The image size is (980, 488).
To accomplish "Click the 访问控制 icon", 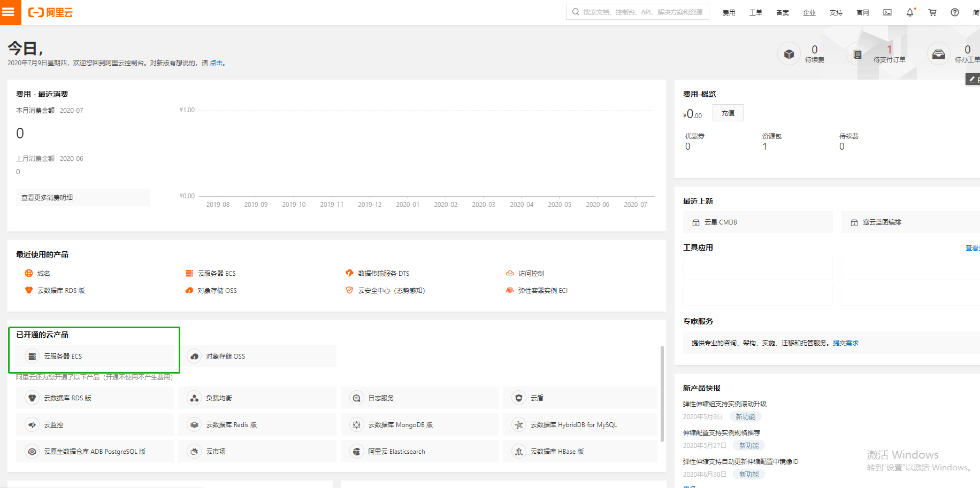I will point(510,273).
